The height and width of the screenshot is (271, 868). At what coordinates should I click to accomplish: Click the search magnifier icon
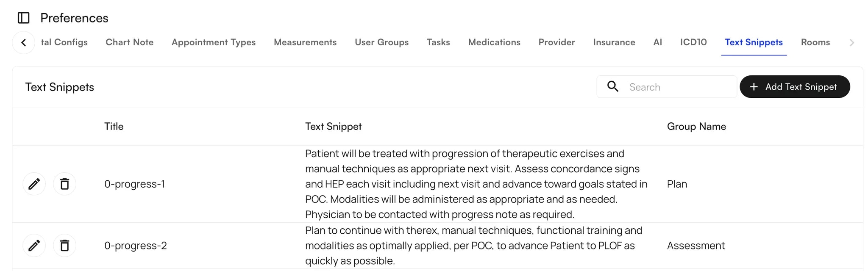click(x=612, y=86)
